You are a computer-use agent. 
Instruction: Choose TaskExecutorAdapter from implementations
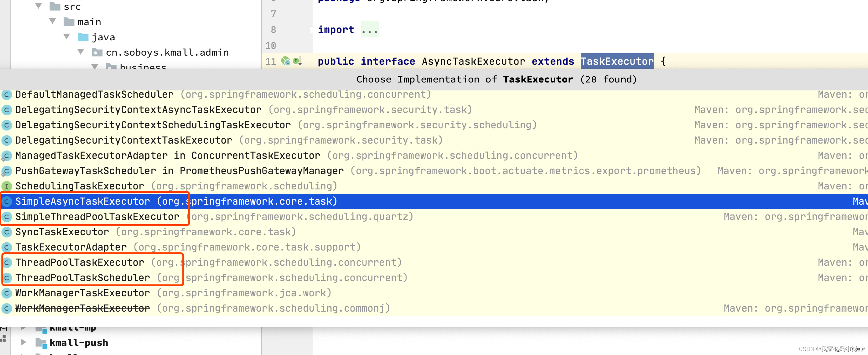71,247
